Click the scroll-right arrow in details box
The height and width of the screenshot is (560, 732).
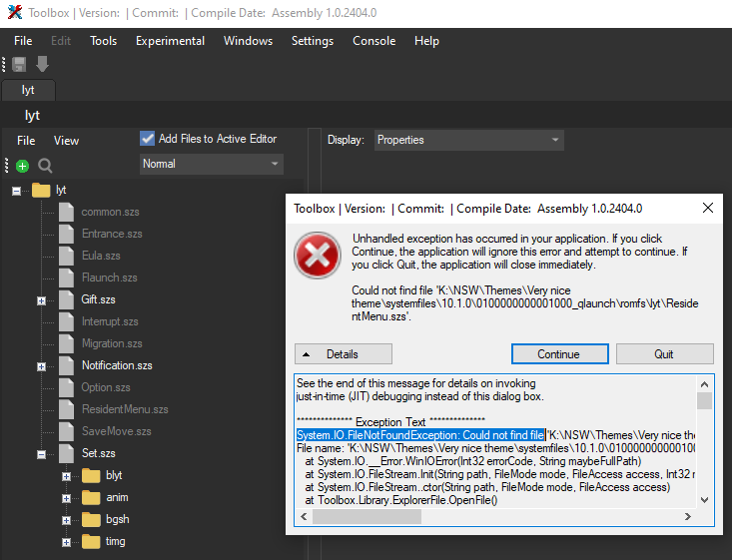tap(688, 517)
